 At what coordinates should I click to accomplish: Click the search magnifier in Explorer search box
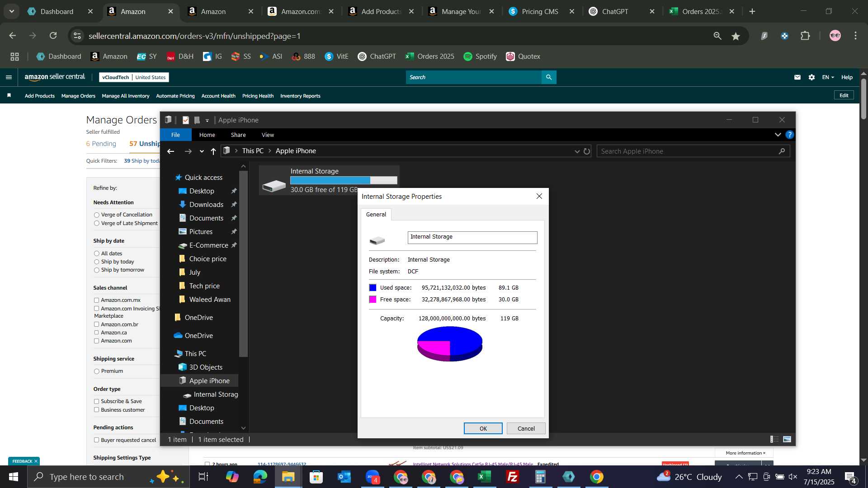(782, 151)
